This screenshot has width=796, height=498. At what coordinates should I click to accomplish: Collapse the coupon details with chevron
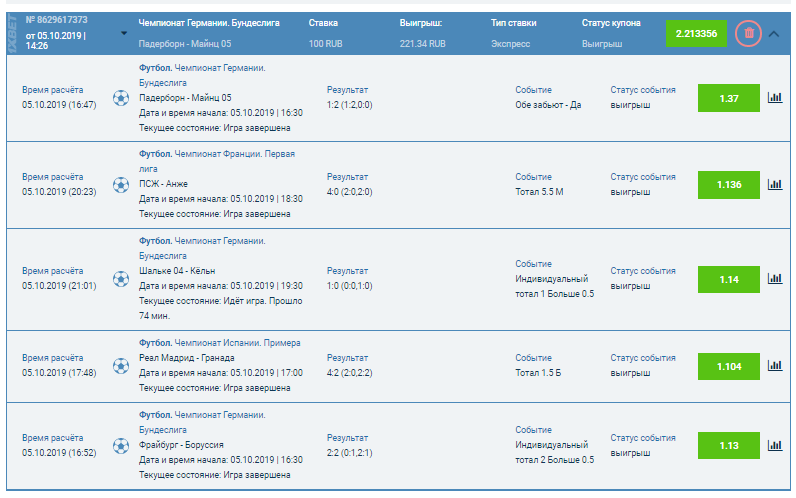click(775, 33)
